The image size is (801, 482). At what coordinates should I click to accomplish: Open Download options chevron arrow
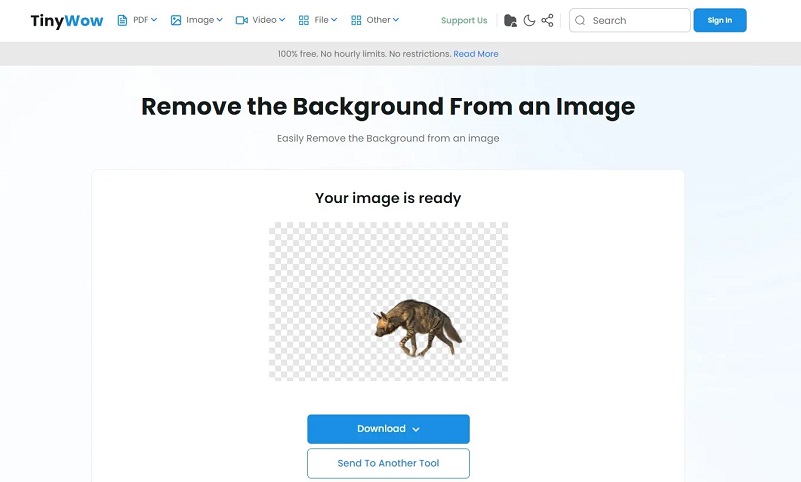(416, 429)
